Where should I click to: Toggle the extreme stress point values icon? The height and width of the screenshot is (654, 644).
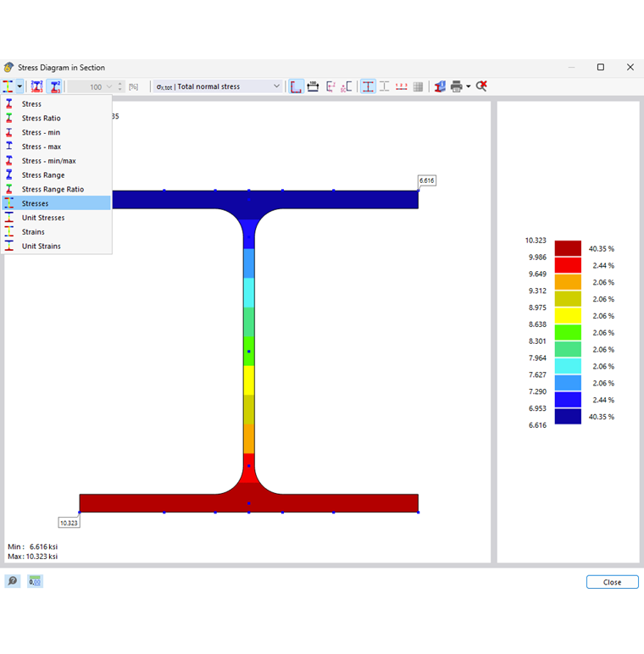(x=54, y=86)
